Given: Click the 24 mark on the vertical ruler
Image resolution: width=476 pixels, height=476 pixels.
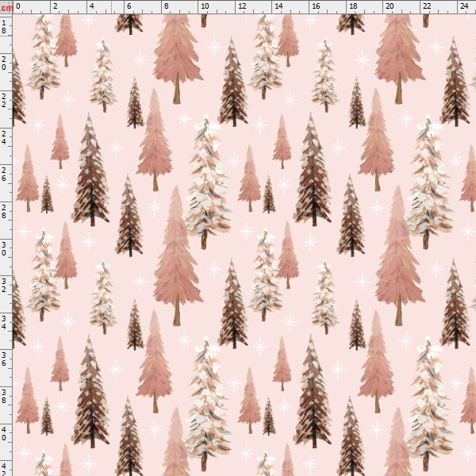Looking at the screenshot, I should pyautogui.click(x=4, y=137).
